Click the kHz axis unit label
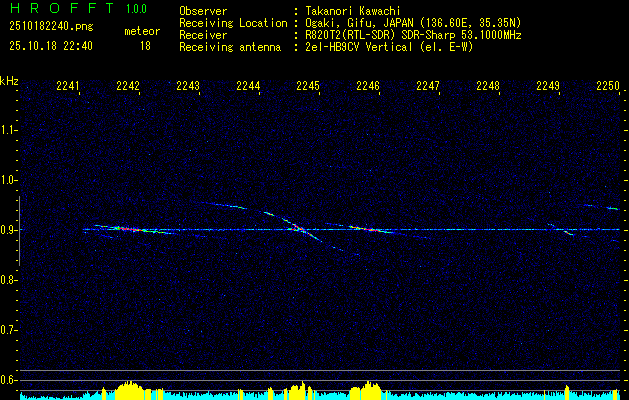The image size is (629, 400). coord(9,81)
